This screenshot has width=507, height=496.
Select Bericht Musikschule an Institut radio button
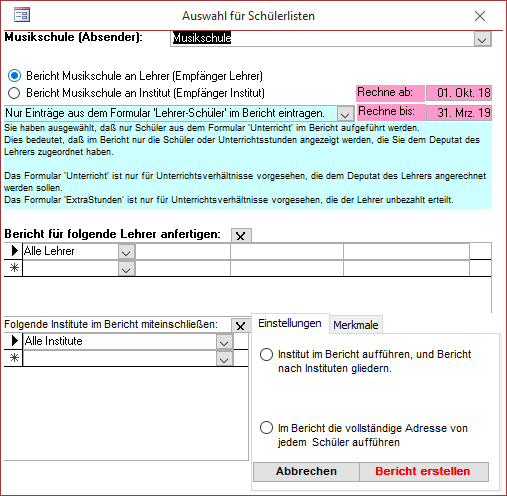pyautogui.click(x=14, y=93)
